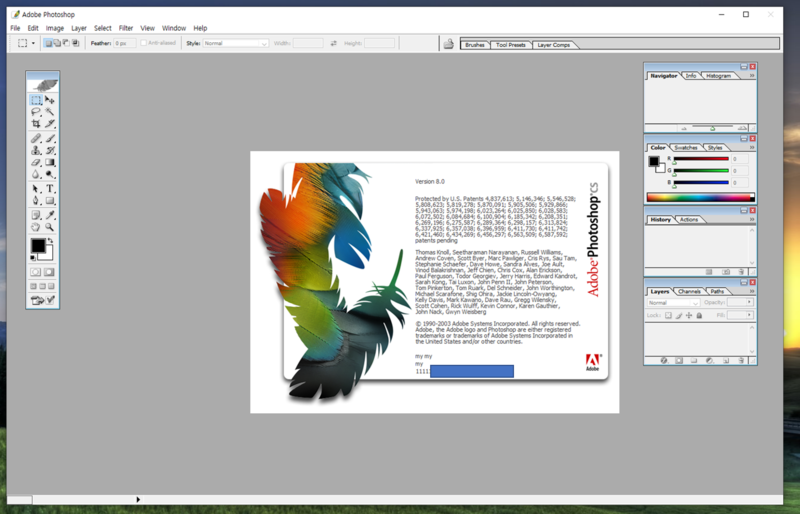Image resolution: width=800 pixels, height=514 pixels.
Task: Select the Gradient tool
Action: 50,162
